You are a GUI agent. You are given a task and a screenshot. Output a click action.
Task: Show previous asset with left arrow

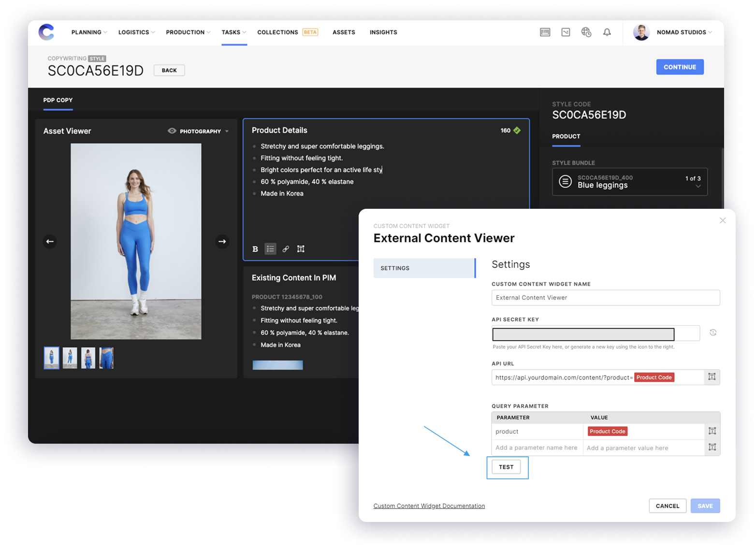pyautogui.click(x=50, y=241)
